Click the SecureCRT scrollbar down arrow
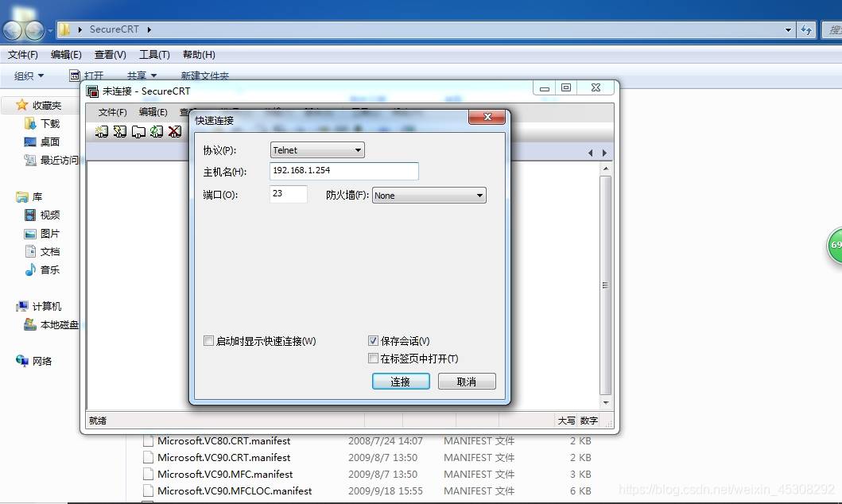Image resolution: width=842 pixels, height=504 pixels. pos(605,402)
